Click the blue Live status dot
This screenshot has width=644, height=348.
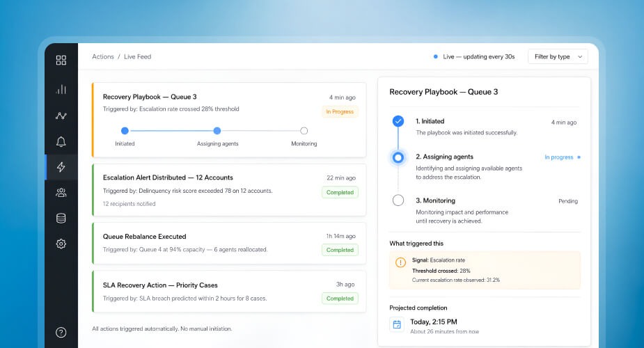[435, 56]
